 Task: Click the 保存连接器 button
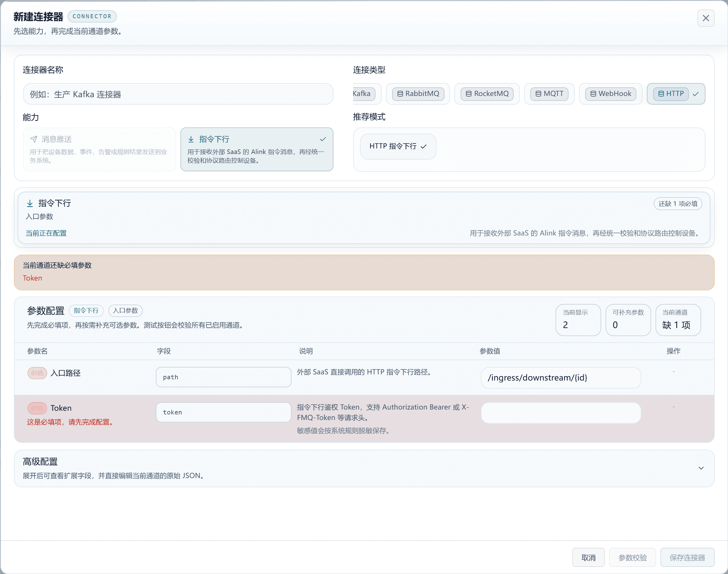(687, 558)
